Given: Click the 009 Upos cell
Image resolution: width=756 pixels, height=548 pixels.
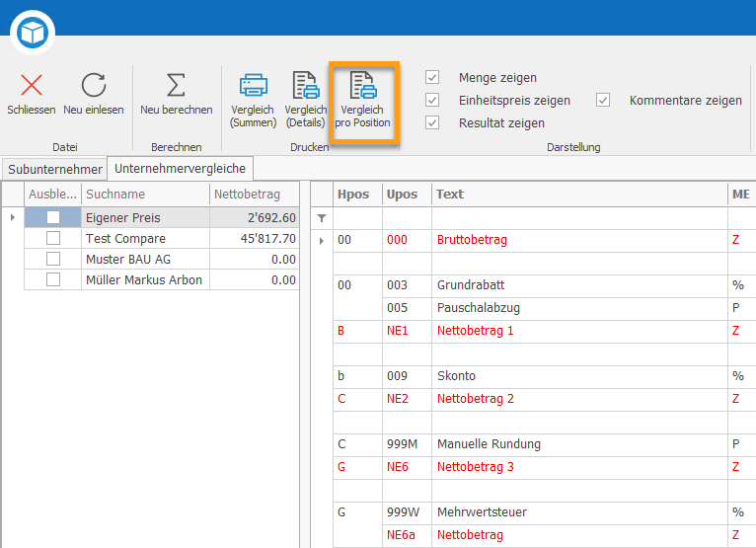Looking at the screenshot, I should tap(407, 376).
